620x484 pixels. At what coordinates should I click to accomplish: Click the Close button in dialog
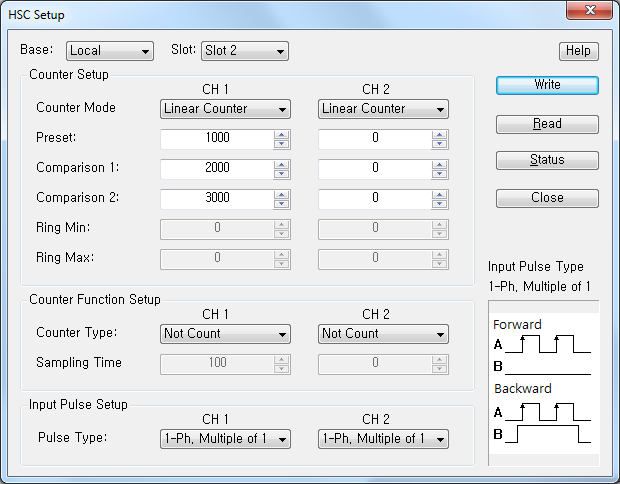click(547, 198)
